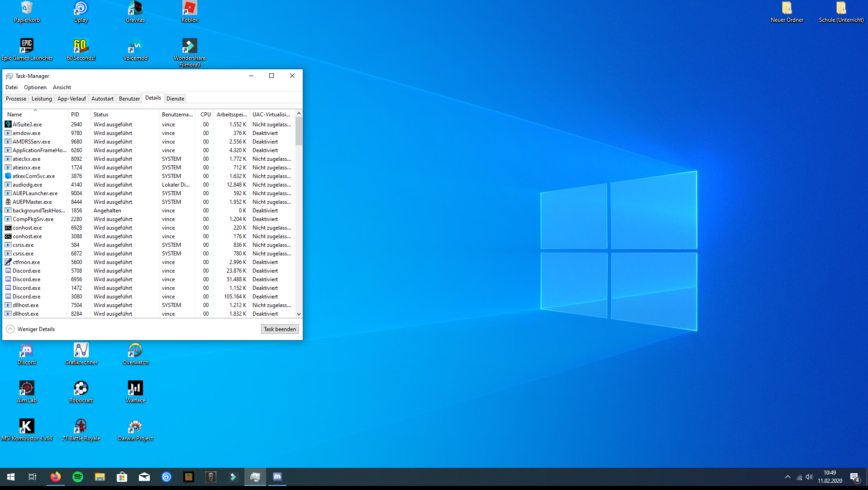Image resolution: width=868 pixels, height=490 pixels.
Task: Open the Filmora taskbar icon
Action: tap(233, 477)
